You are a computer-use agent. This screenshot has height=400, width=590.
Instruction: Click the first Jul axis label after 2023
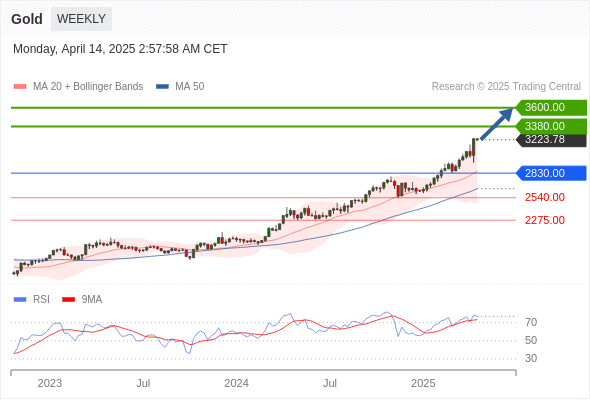coord(143,383)
